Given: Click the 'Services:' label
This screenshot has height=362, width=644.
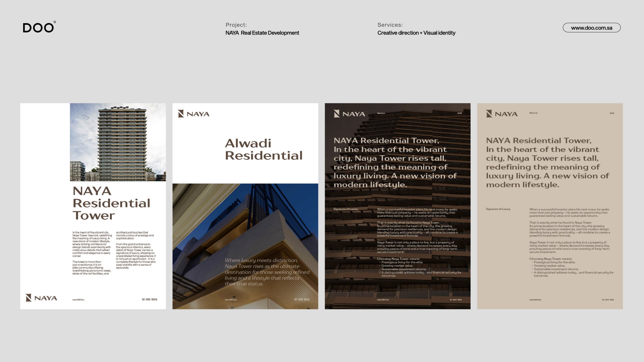Looking at the screenshot, I should tap(390, 25).
